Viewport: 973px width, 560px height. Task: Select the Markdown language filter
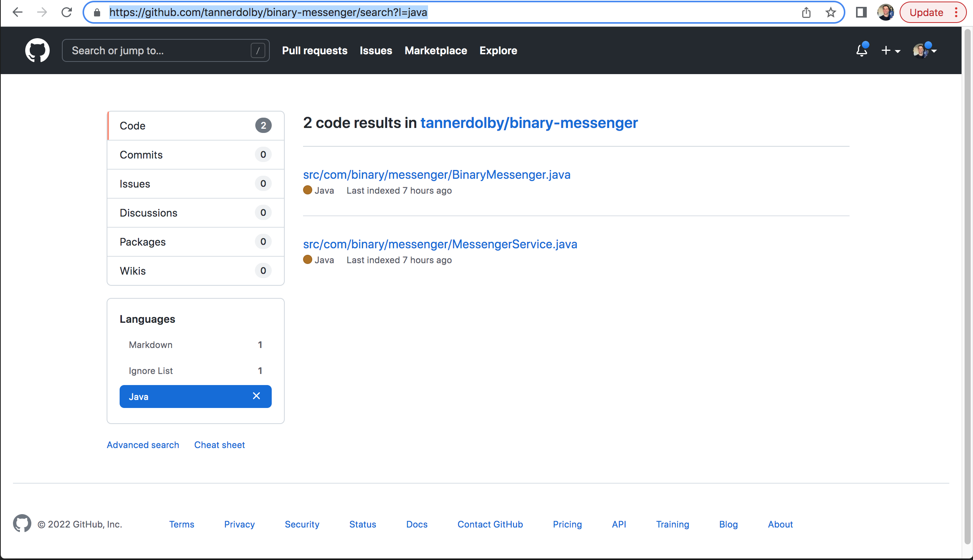151,345
